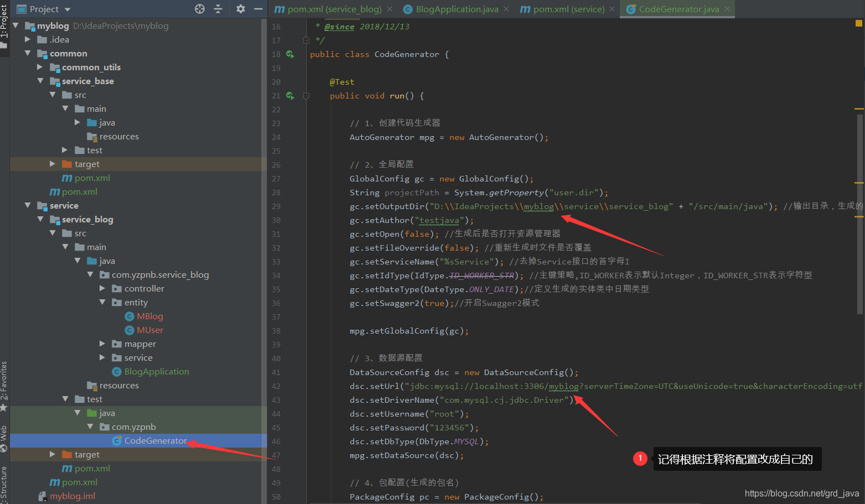The height and width of the screenshot is (504, 865).
Task: Expand the target folder under service_blog
Action: 53,454
